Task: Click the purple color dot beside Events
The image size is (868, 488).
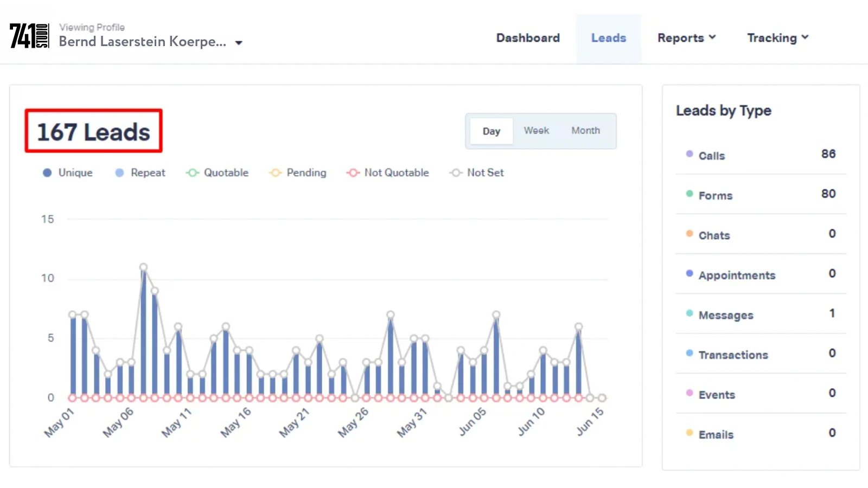Action: tap(689, 393)
